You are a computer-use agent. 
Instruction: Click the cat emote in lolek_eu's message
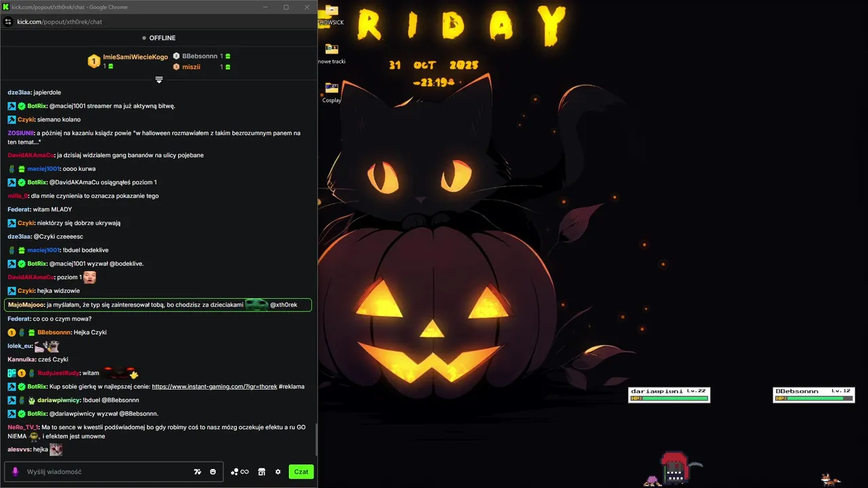[47, 346]
